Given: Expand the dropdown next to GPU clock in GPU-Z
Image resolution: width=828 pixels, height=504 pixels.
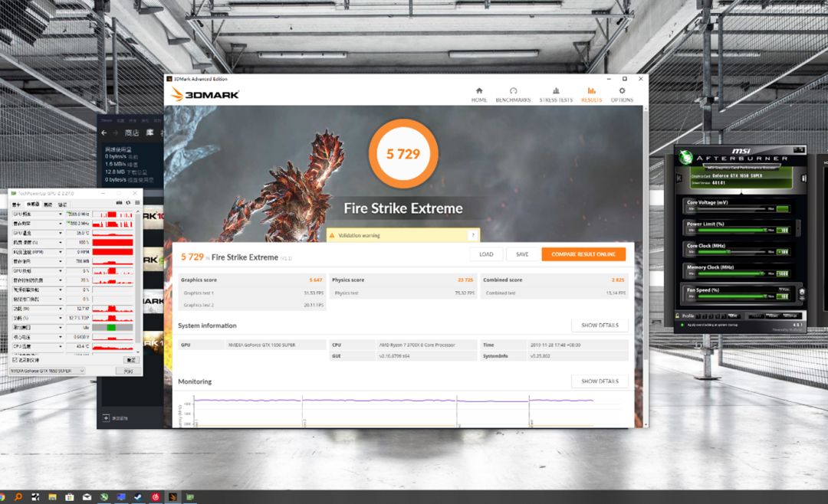Looking at the screenshot, I should tap(59, 214).
